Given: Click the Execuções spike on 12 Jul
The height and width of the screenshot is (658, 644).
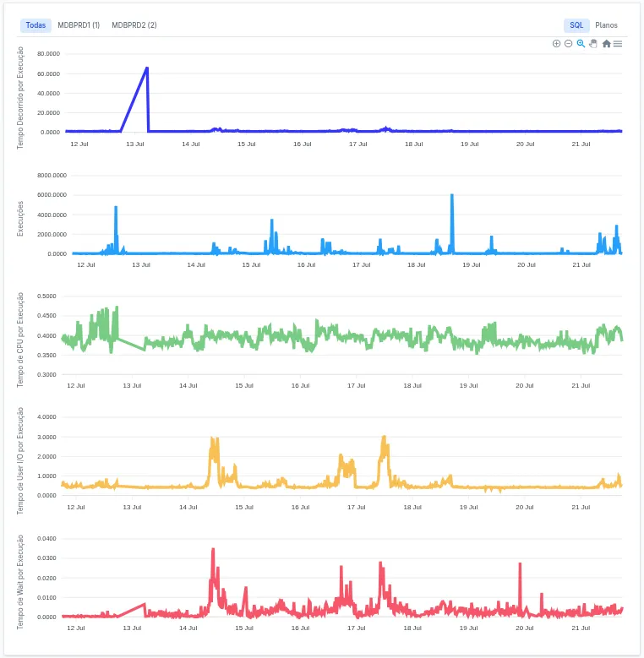Looking at the screenshot, I should (116, 207).
